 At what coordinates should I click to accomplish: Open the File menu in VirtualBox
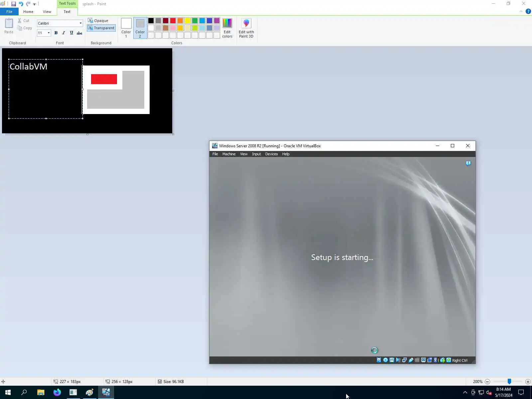(x=215, y=154)
